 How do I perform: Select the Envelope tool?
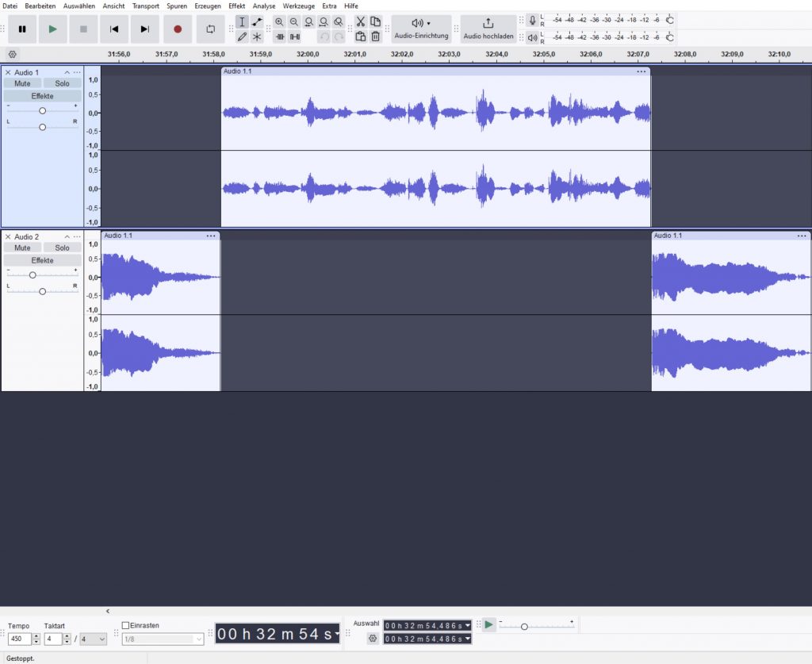point(257,22)
